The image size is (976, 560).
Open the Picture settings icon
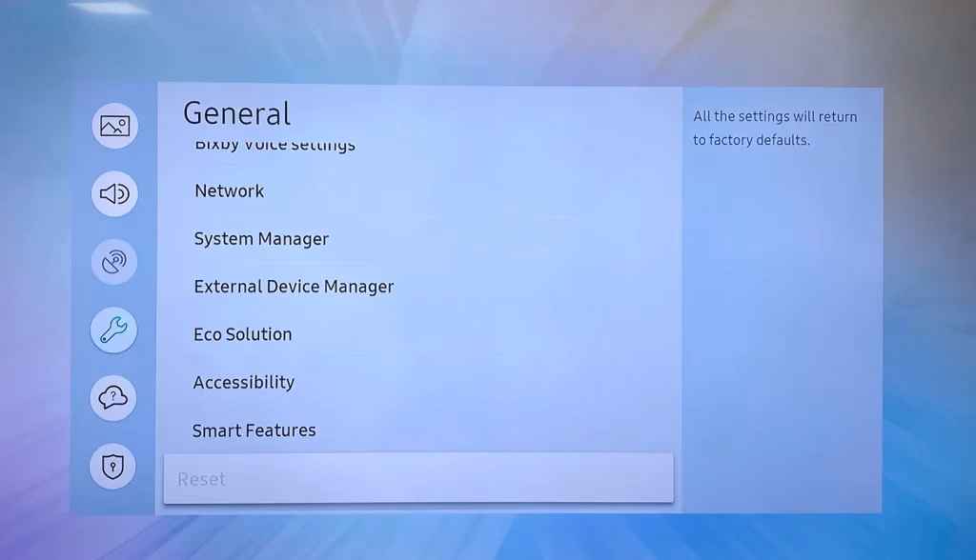[113, 126]
